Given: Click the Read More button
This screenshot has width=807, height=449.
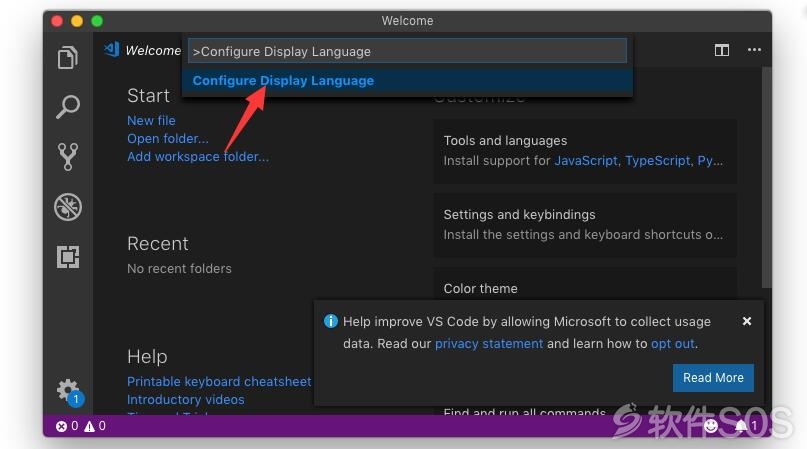Looking at the screenshot, I should click(713, 378).
